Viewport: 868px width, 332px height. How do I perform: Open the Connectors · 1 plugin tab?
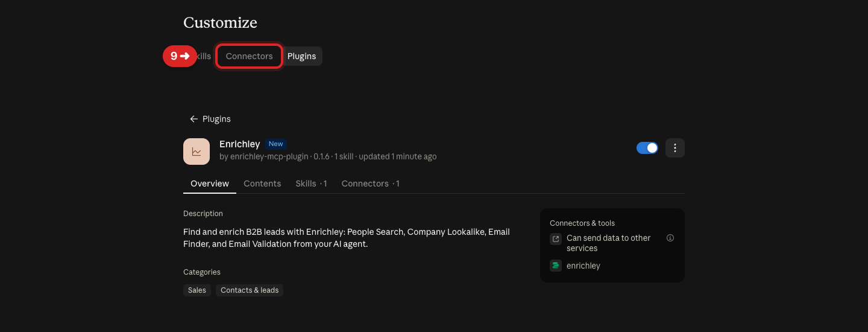[370, 184]
